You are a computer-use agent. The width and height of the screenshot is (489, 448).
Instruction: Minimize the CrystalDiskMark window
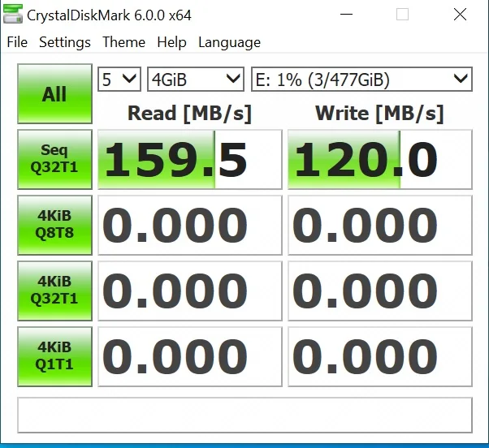coord(346,15)
